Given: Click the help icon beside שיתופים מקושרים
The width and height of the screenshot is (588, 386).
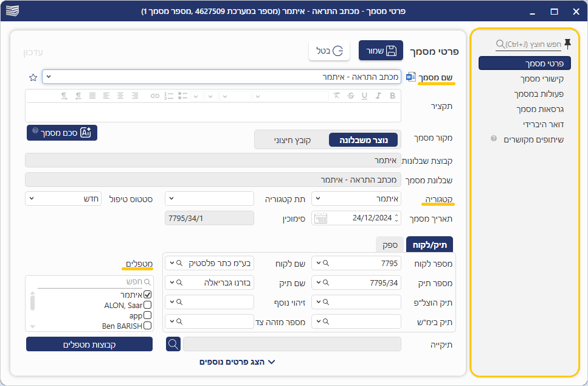Looking at the screenshot, I should tap(494, 139).
